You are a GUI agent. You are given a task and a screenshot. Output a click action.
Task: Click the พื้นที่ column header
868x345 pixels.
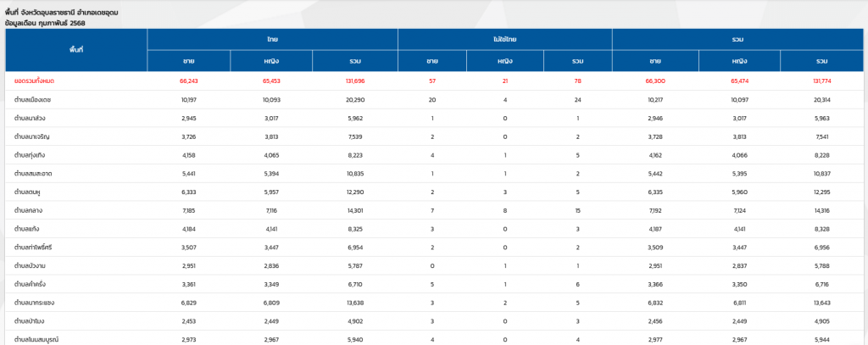point(76,50)
